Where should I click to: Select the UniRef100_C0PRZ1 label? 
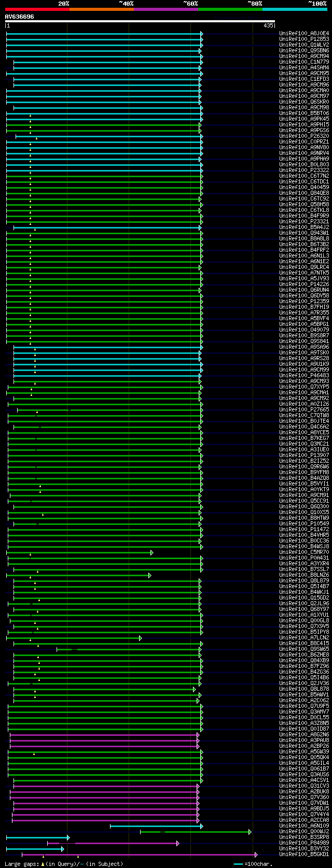(x=304, y=141)
